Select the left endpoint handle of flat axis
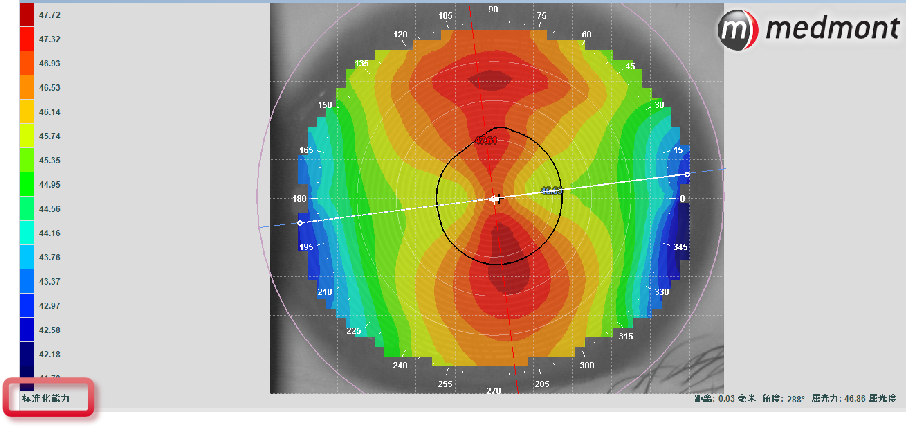Viewport: 907px width, 429px height. 300,223
